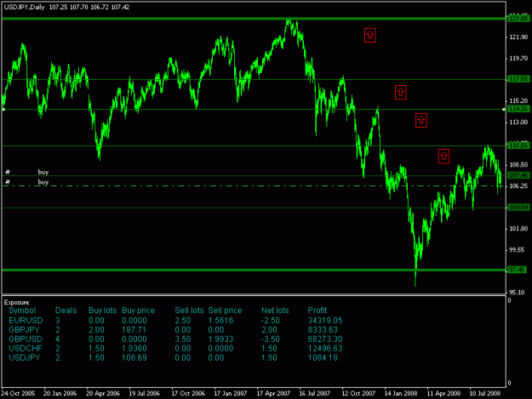Image resolution: width=532 pixels, height=399 pixels.
Task: Click the 16 Jul 2007 date label
Action: 314,393
